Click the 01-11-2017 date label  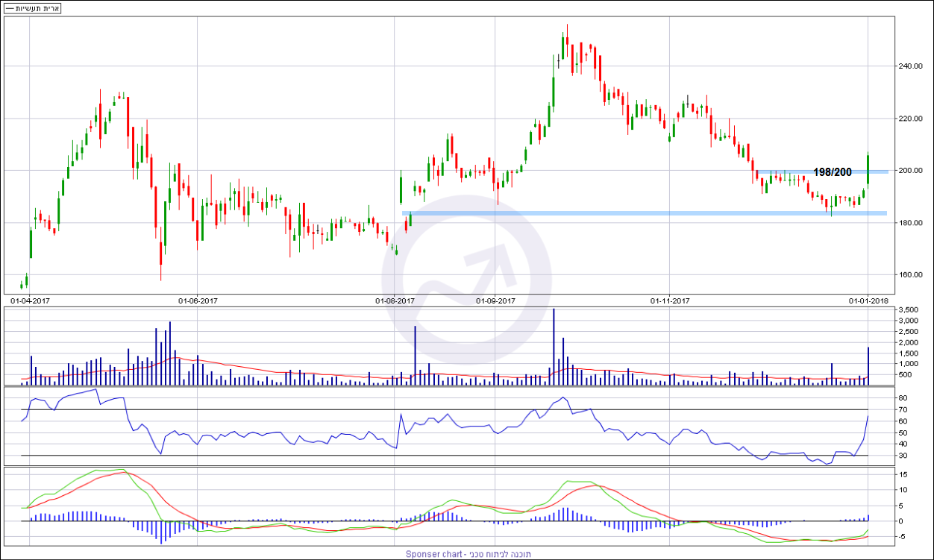click(x=669, y=301)
